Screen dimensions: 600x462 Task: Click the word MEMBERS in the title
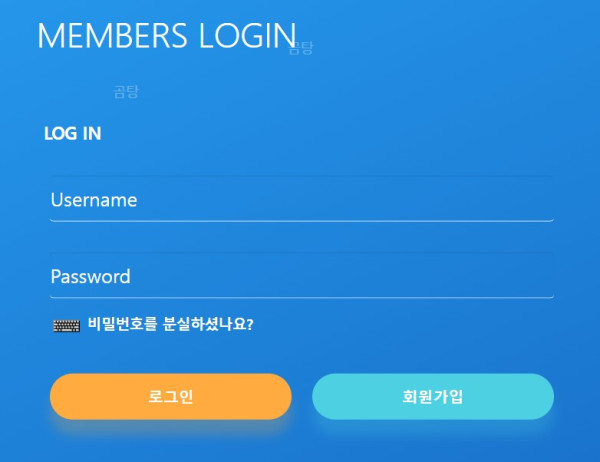112,36
